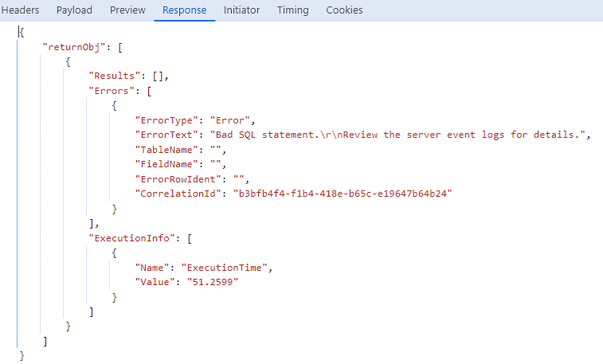
Task: Click the "ErrorRowIdent" key
Action: coord(178,179)
